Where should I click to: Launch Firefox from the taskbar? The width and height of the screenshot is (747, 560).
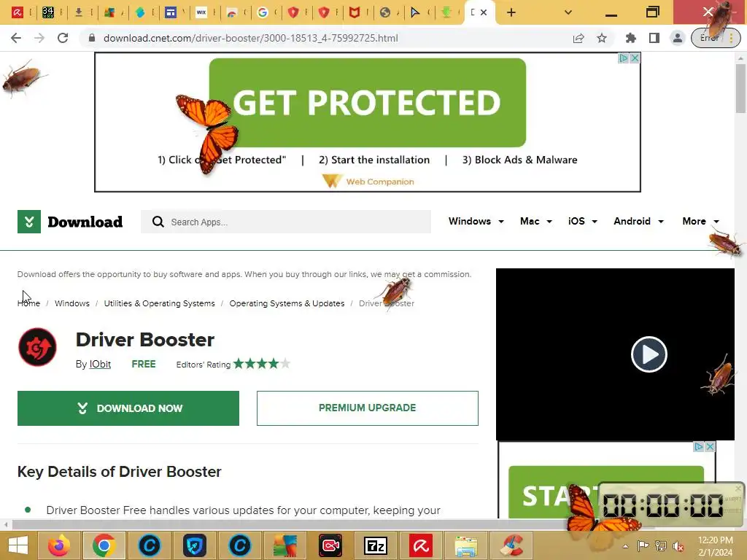click(59, 545)
